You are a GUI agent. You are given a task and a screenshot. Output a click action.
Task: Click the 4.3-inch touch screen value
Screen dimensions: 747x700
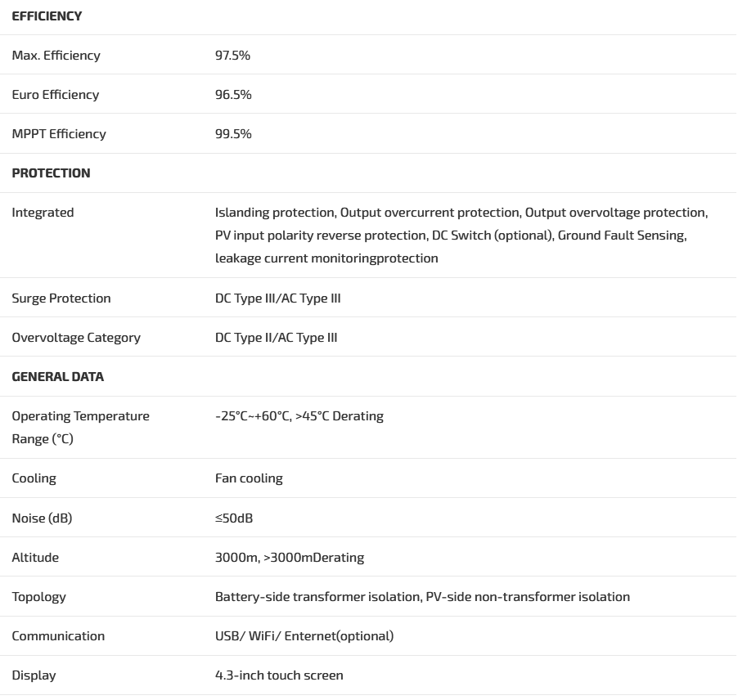tap(279, 675)
